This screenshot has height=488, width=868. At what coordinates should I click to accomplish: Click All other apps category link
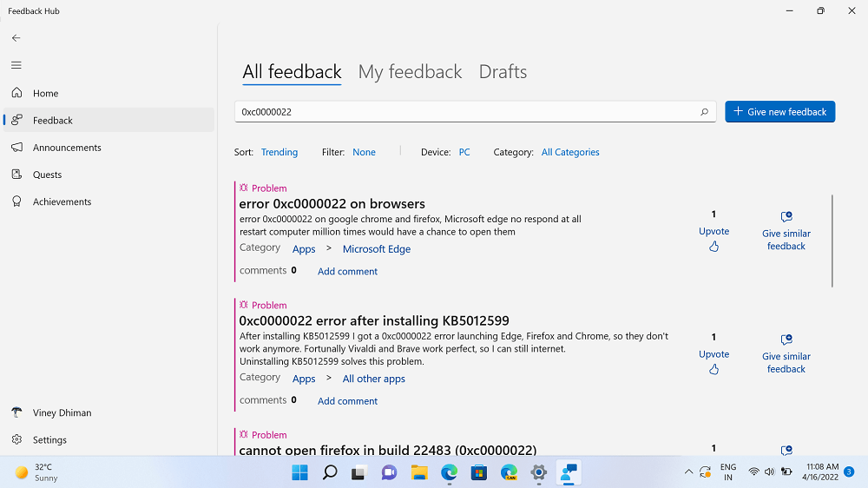point(373,379)
